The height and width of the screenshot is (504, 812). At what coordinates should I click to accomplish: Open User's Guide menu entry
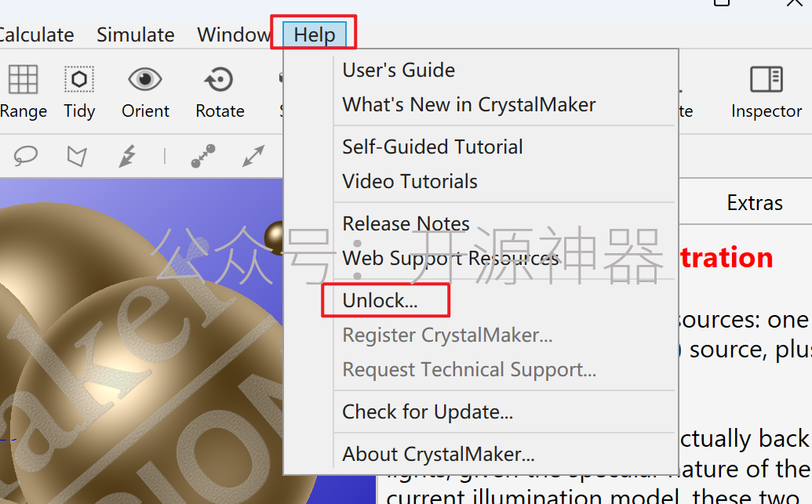coord(399,70)
